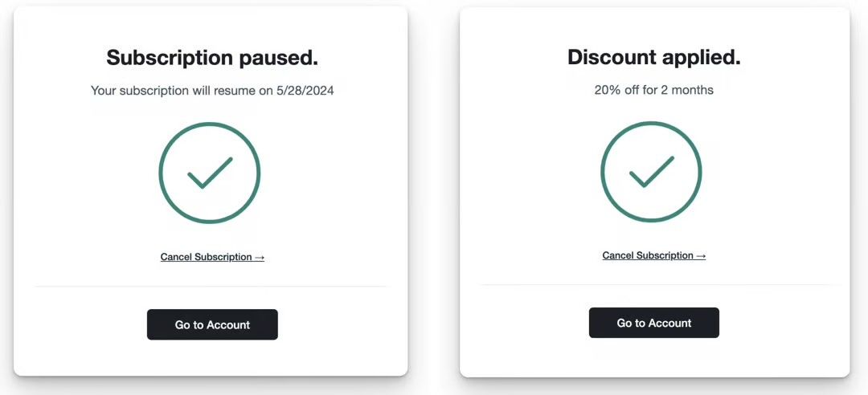Click the word "Account" in the paused card's button
Image resolution: width=868 pixels, height=395 pixels.
[x=228, y=325]
